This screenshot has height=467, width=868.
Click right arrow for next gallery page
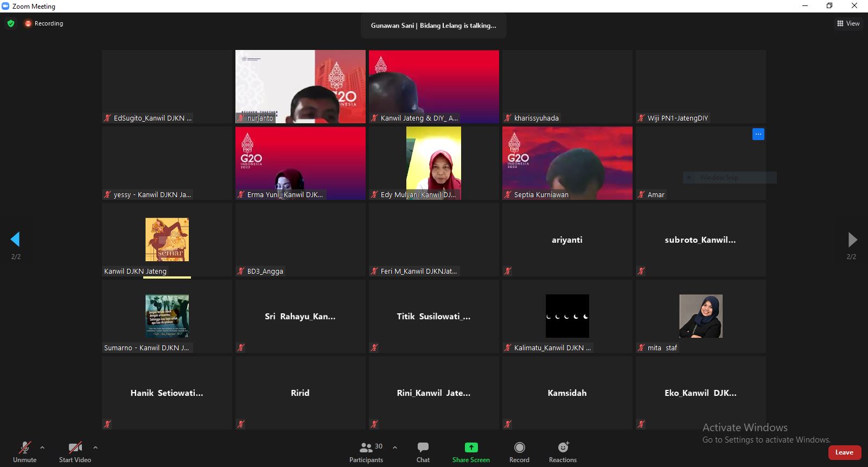(852, 239)
